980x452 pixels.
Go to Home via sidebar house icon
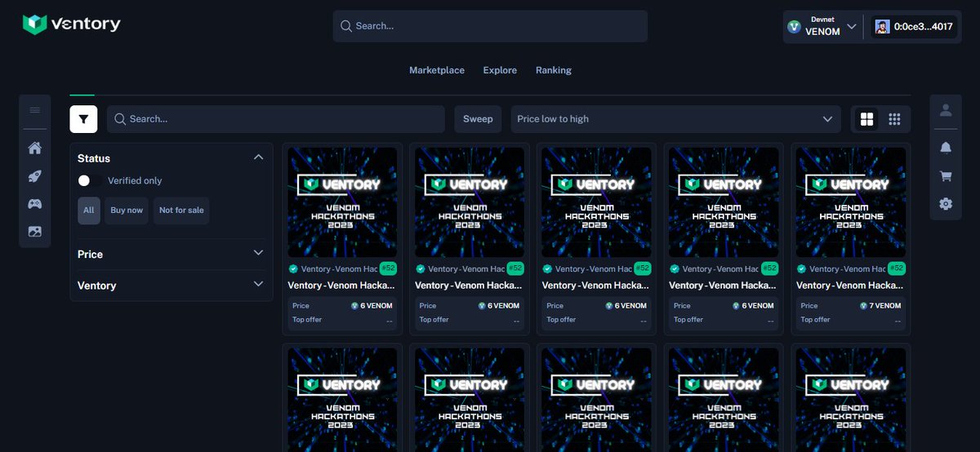tap(35, 148)
